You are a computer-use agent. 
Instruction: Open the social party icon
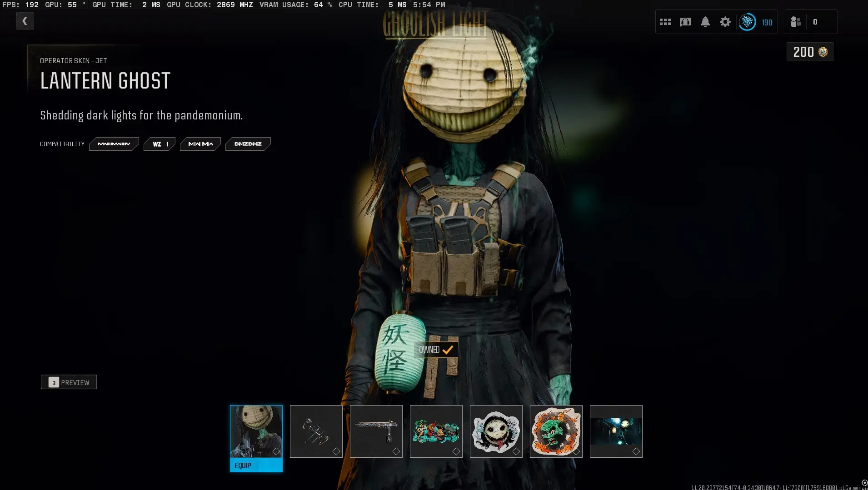click(795, 22)
